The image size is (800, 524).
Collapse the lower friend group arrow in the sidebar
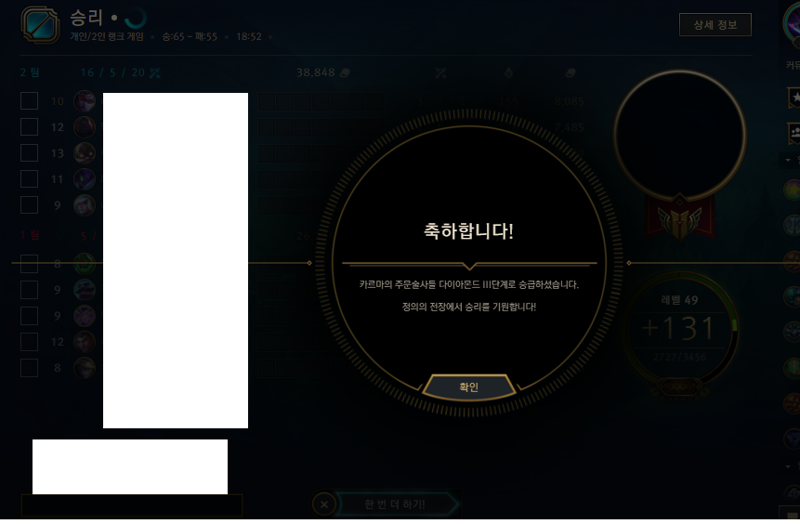click(788, 466)
